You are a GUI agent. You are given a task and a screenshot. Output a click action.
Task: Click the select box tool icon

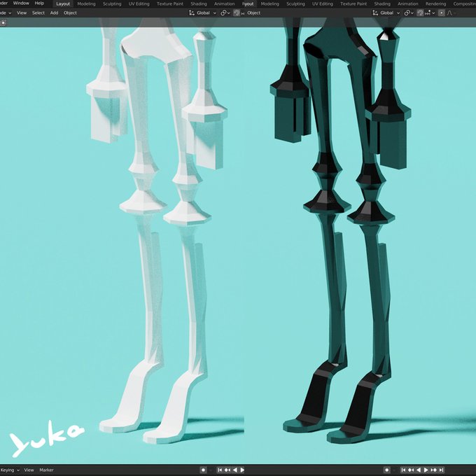pos(3,23)
